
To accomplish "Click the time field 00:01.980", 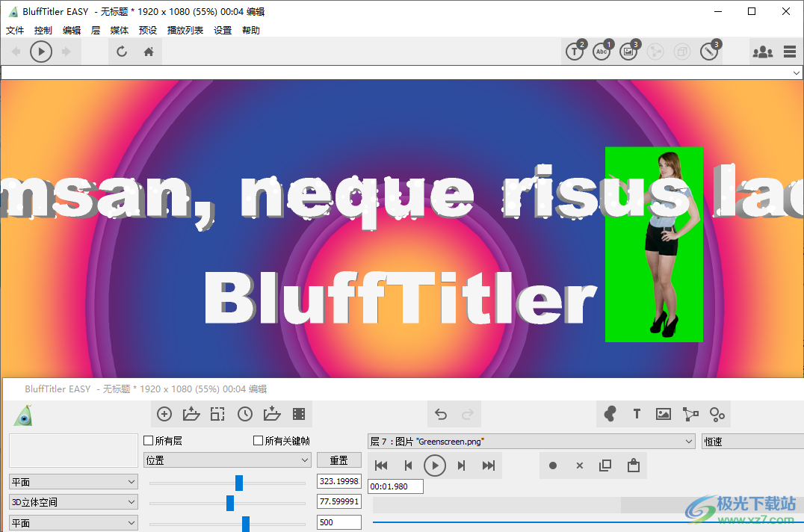I will [x=395, y=486].
